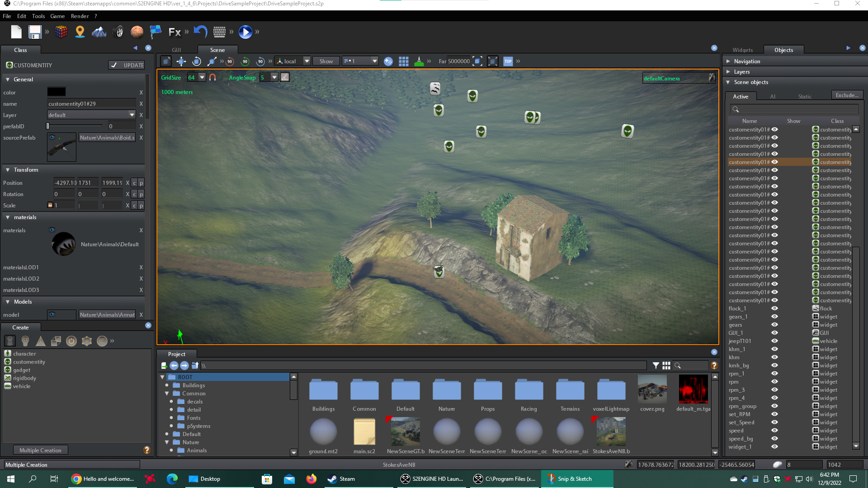The image size is (868, 488).
Task: Expand the Navigation section
Action: 728,61
